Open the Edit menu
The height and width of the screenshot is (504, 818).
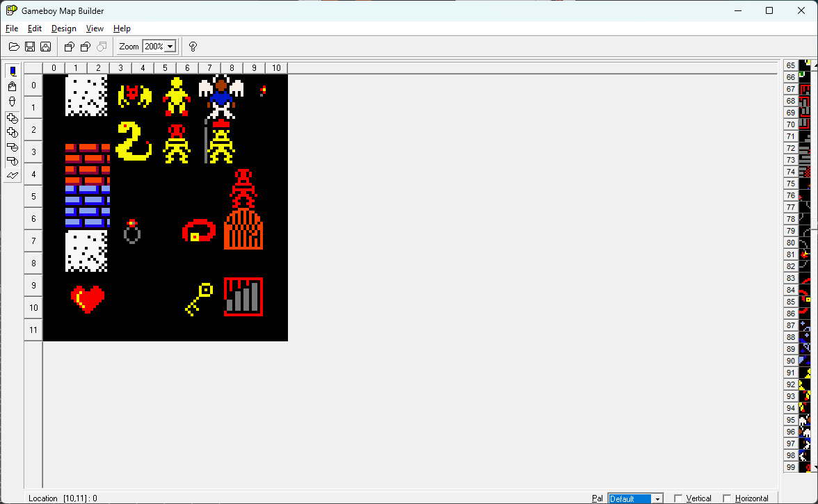click(x=35, y=29)
